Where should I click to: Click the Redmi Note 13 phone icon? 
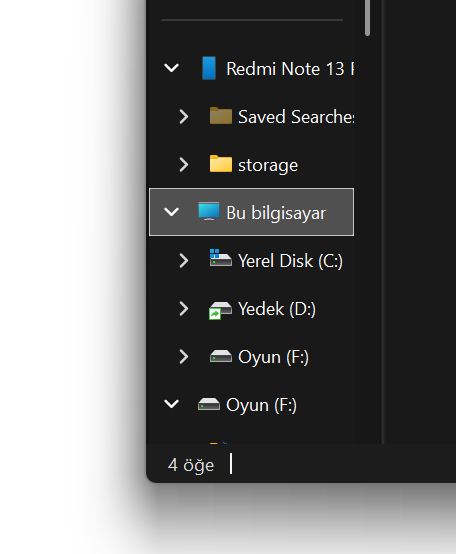point(209,68)
